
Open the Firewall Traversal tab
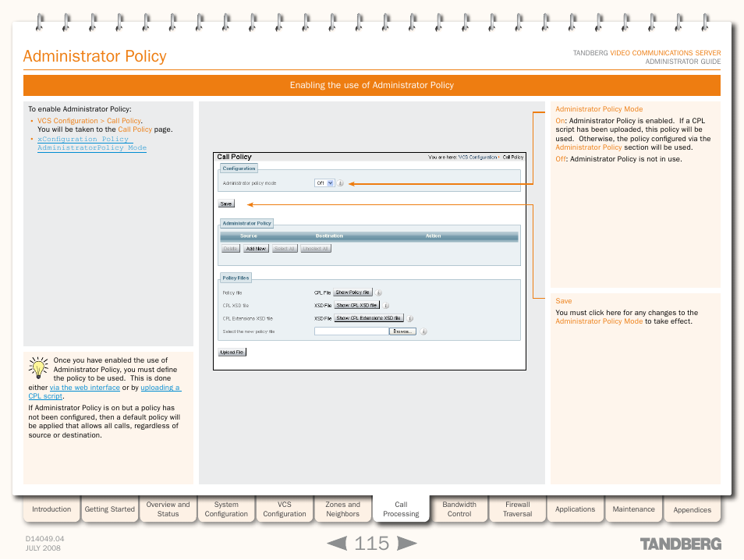pos(518,509)
